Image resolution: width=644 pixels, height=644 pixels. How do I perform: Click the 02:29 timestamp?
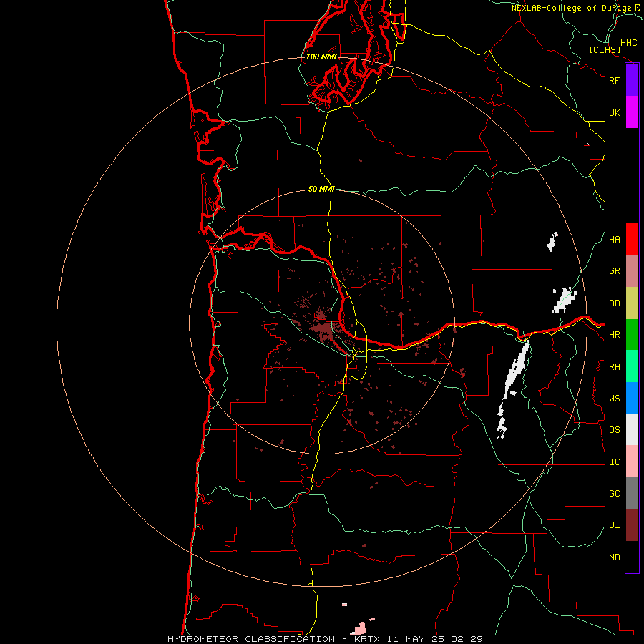tap(467, 639)
